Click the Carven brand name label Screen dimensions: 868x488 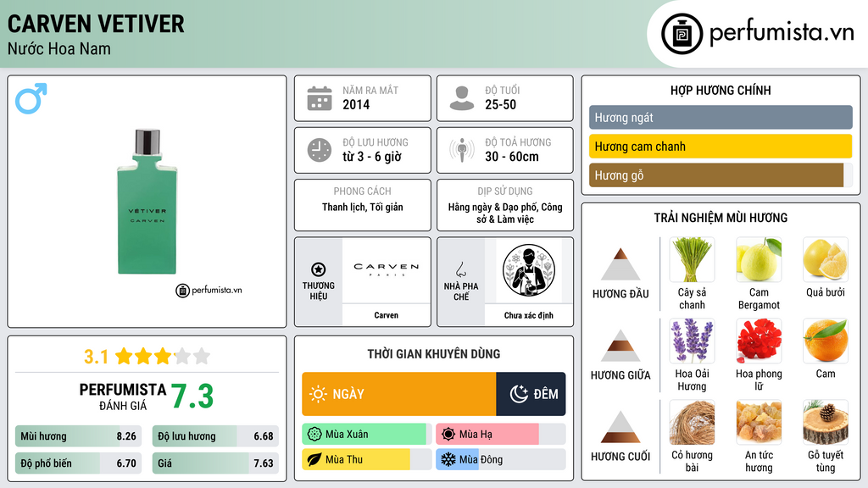click(x=387, y=315)
